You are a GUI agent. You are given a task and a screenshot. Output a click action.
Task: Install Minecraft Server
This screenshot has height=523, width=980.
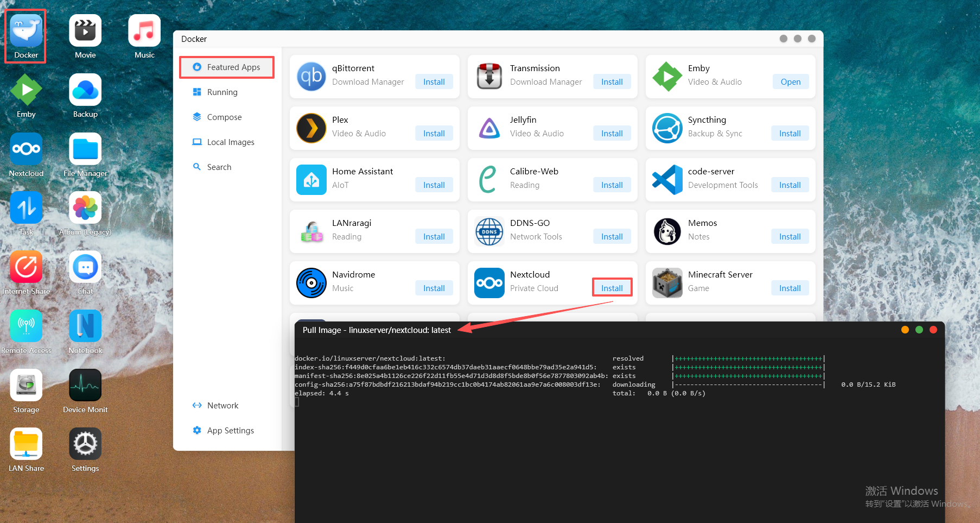coord(790,288)
